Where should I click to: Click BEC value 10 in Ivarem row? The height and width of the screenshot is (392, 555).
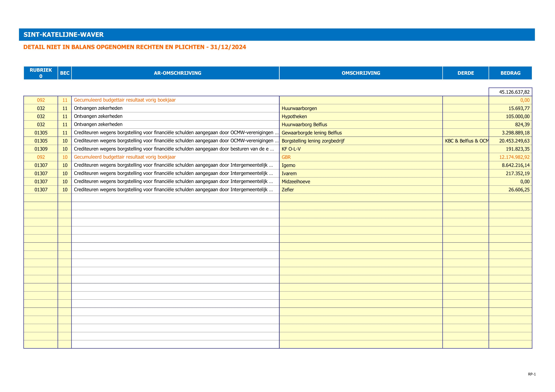65,173
